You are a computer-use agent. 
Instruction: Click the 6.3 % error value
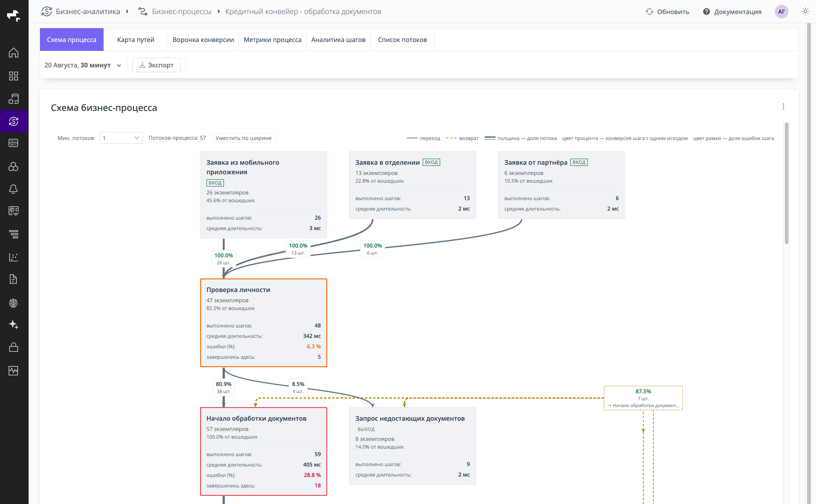coord(314,346)
